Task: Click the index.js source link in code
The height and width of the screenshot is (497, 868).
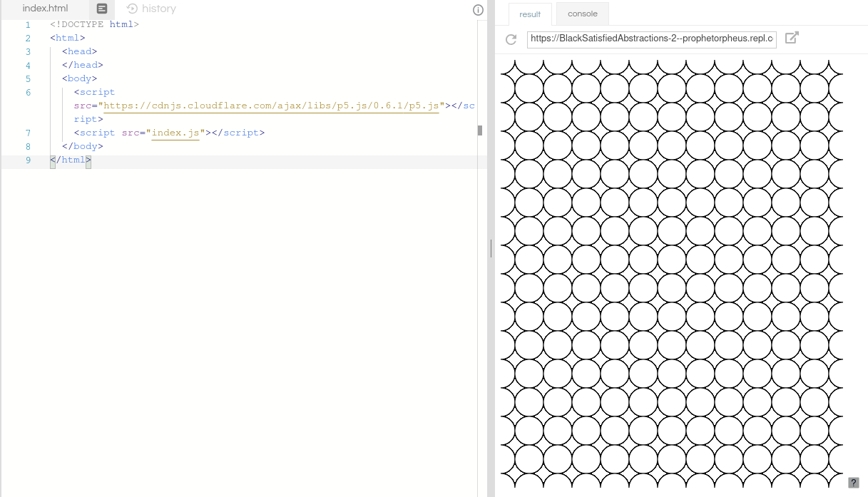Action: point(175,133)
